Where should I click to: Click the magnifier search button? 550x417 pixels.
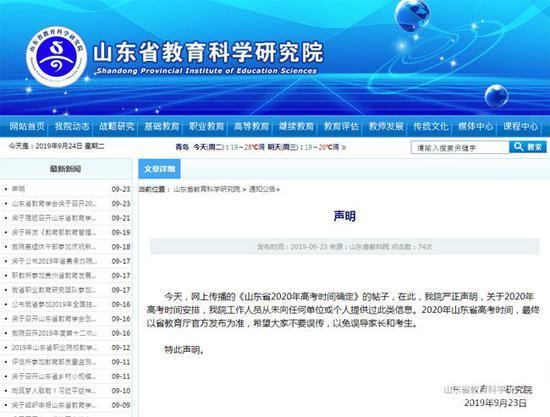point(528,147)
